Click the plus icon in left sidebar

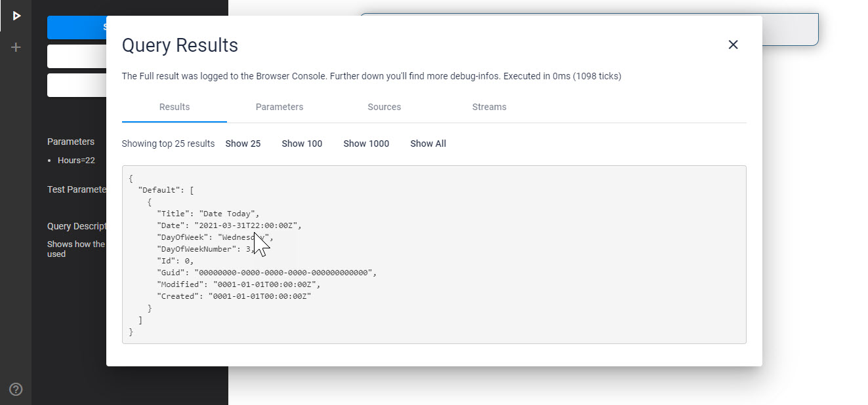click(x=16, y=47)
